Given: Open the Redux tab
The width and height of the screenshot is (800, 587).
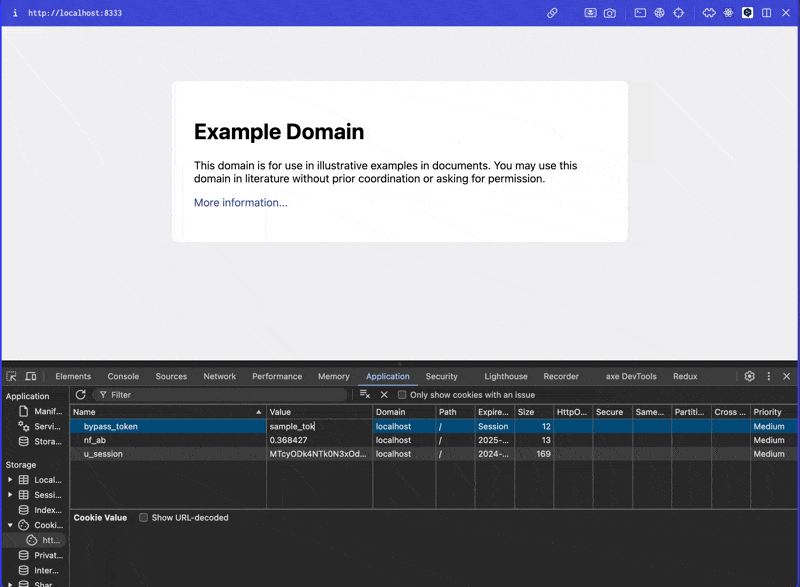Looking at the screenshot, I should [x=685, y=376].
